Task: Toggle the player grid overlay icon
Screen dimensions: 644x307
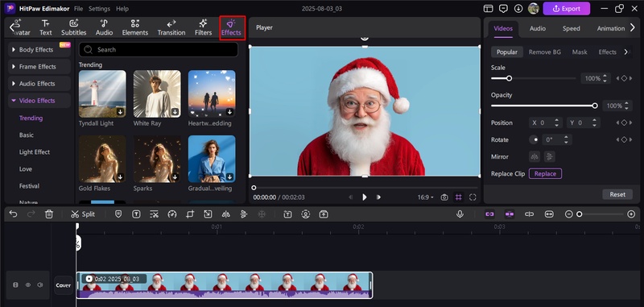Action: coord(458,197)
